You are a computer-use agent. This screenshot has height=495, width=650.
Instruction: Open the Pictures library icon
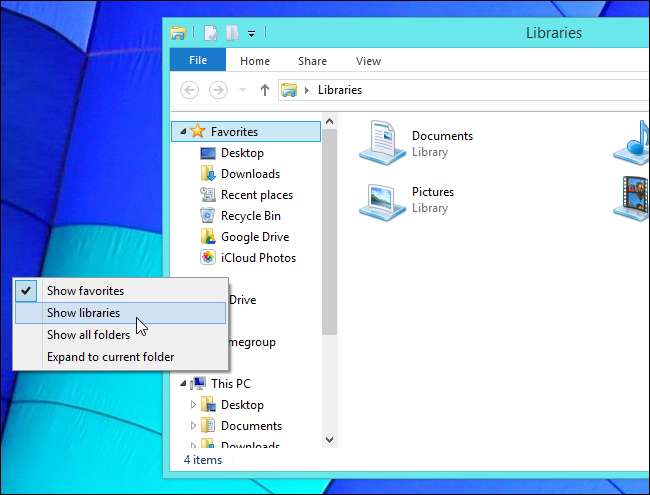pos(381,199)
